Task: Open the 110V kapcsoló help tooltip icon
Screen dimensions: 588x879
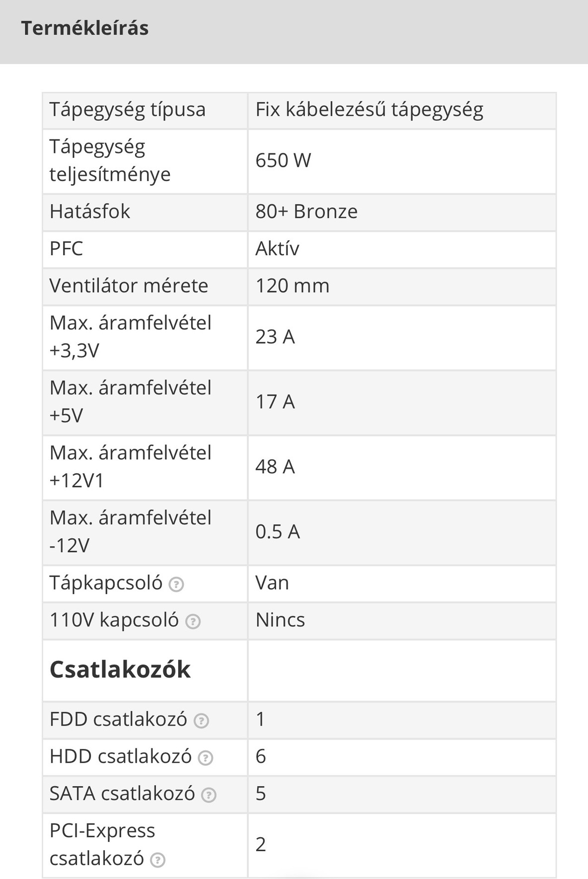Action: coord(193,622)
